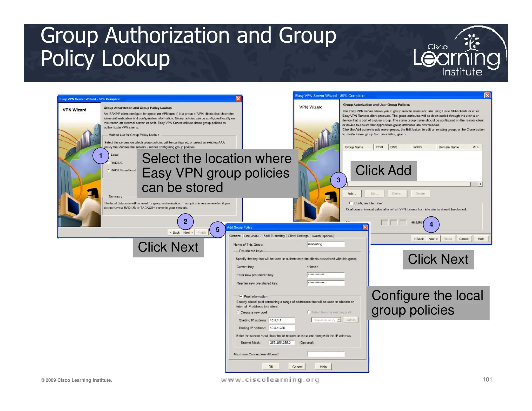
Task: Click the Ending IP address field
Action: tap(282, 328)
